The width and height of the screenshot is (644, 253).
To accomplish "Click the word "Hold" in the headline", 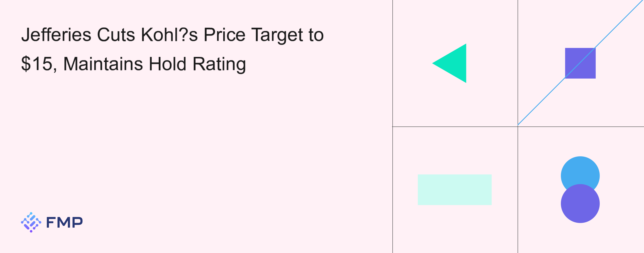I will (x=167, y=64).
